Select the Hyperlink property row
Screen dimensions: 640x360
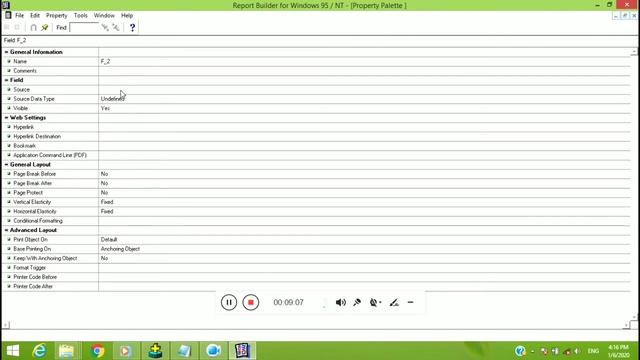coord(316,127)
